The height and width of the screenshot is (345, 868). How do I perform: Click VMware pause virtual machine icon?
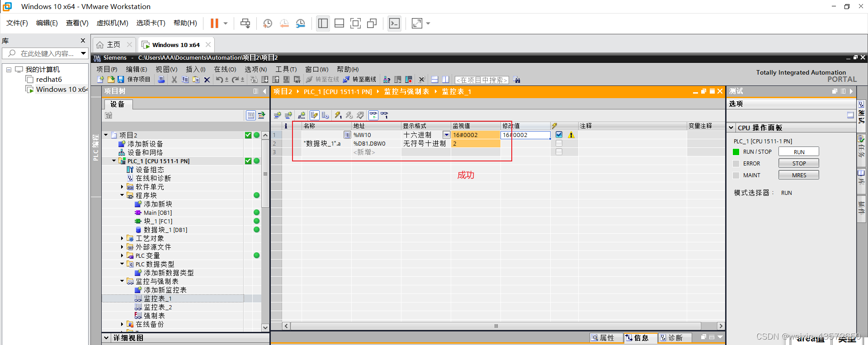[x=214, y=23]
